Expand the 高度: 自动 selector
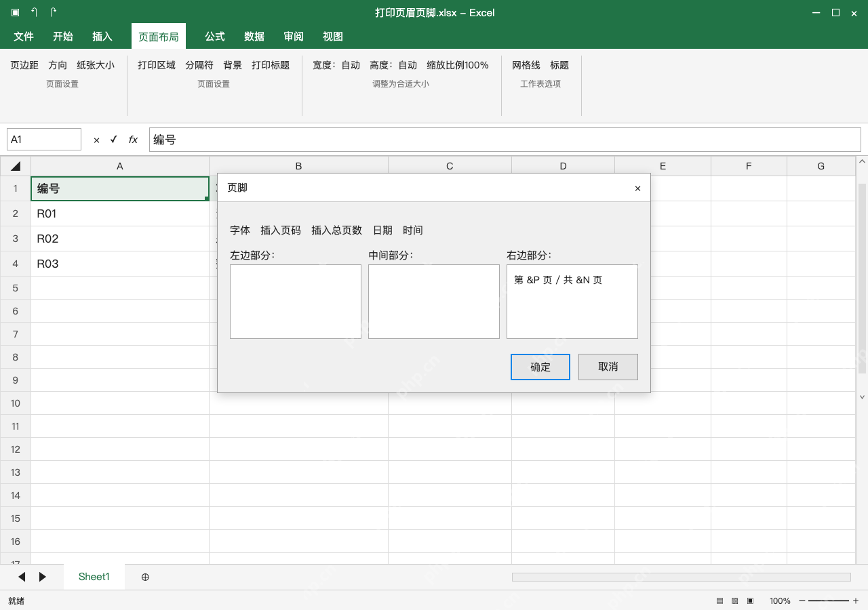868x610 pixels. 393,65
